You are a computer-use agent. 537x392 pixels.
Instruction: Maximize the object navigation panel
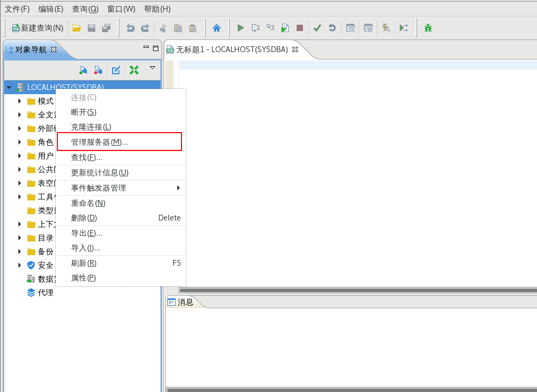tap(156, 48)
